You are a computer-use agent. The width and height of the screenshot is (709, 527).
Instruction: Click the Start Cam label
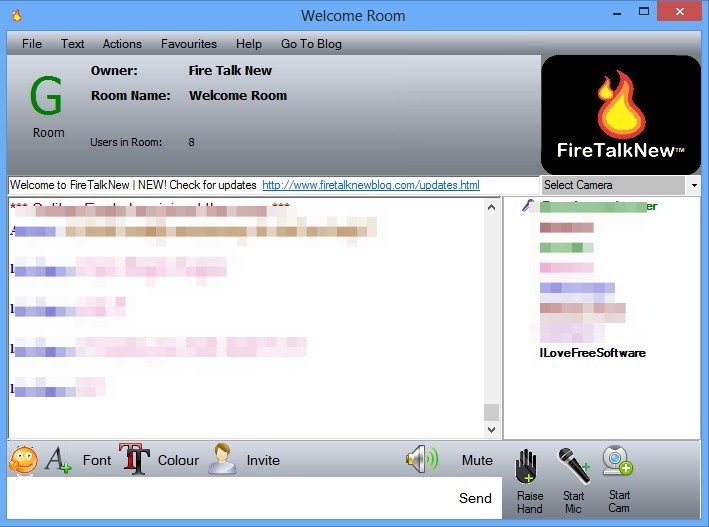[619, 501]
